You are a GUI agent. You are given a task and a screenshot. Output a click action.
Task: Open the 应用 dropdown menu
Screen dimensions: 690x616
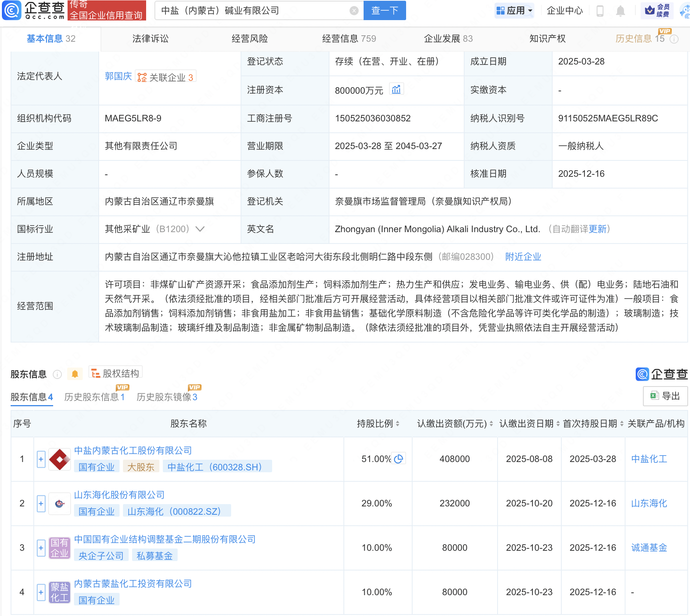click(515, 11)
